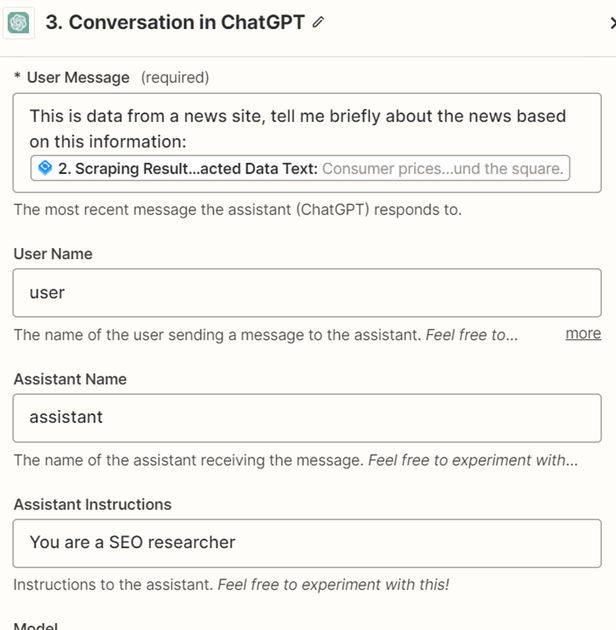Click the ChatGPT app icon in header
Screen dimensions: 616x630
18,23
